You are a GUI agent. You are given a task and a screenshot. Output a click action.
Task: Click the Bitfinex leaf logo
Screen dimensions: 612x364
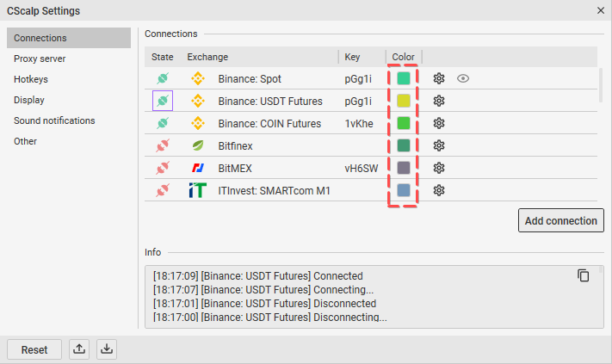click(198, 145)
